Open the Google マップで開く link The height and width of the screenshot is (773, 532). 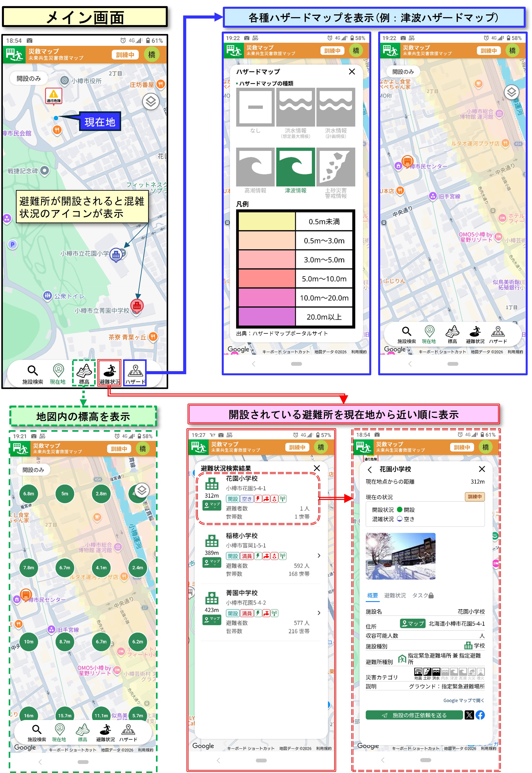(x=464, y=700)
